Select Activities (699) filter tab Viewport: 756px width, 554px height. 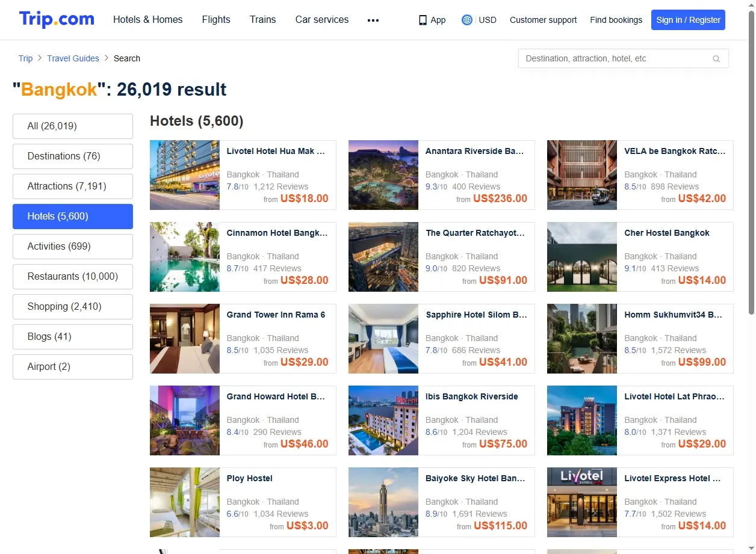73,247
